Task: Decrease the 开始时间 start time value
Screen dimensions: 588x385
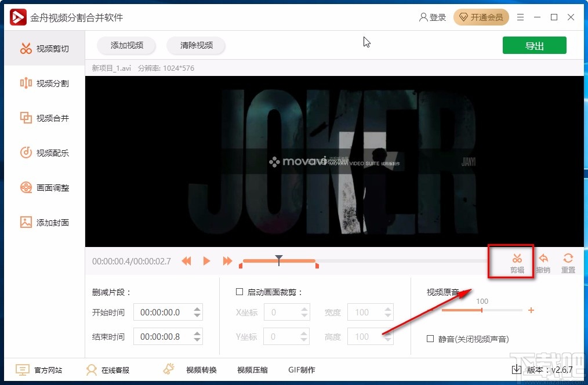Action: pyautogui.click(x=197, y=315)
